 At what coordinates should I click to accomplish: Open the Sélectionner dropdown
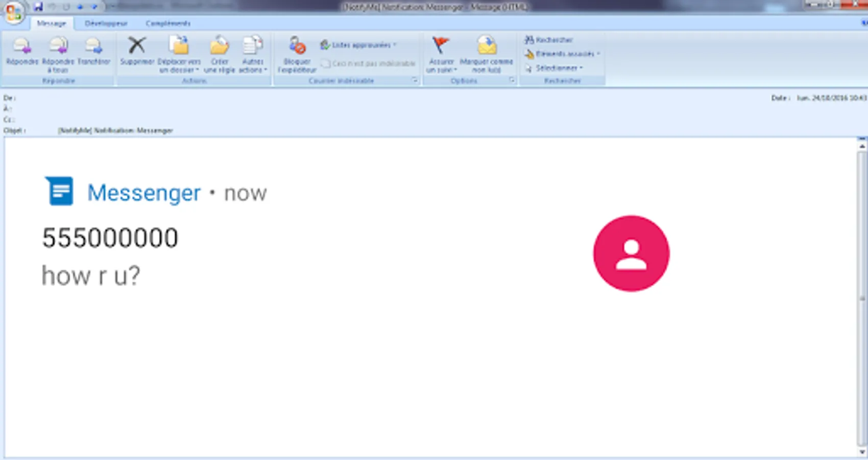pos(554,67)
